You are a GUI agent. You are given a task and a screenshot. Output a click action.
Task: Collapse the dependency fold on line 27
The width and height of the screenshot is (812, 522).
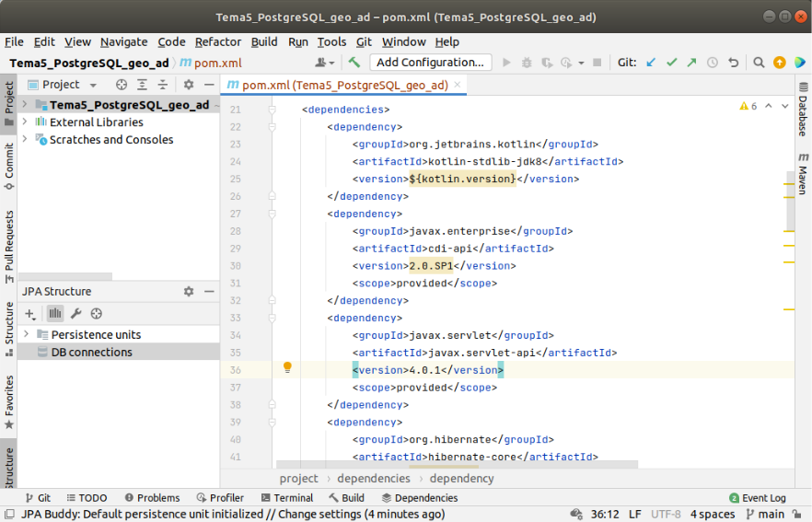click(x=272, y=214)
